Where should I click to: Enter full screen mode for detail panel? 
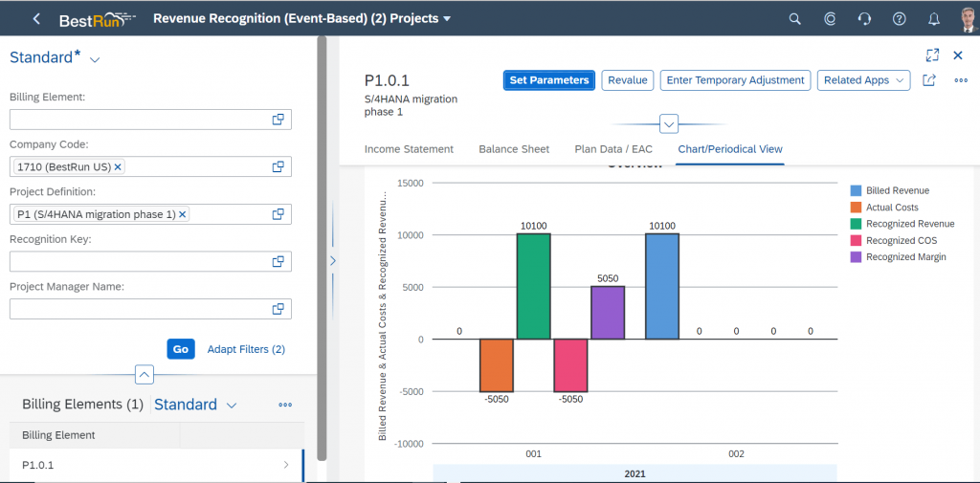tap(932, 55)
